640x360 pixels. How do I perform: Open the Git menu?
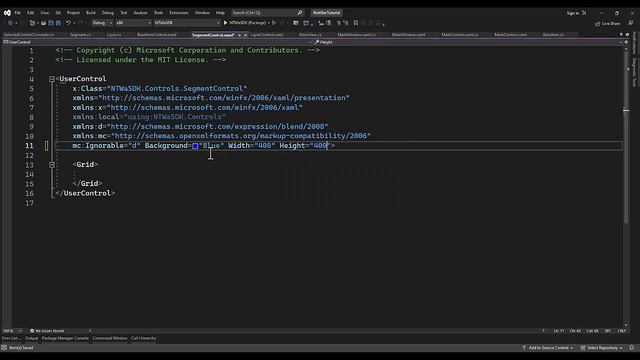coord(58,13)
